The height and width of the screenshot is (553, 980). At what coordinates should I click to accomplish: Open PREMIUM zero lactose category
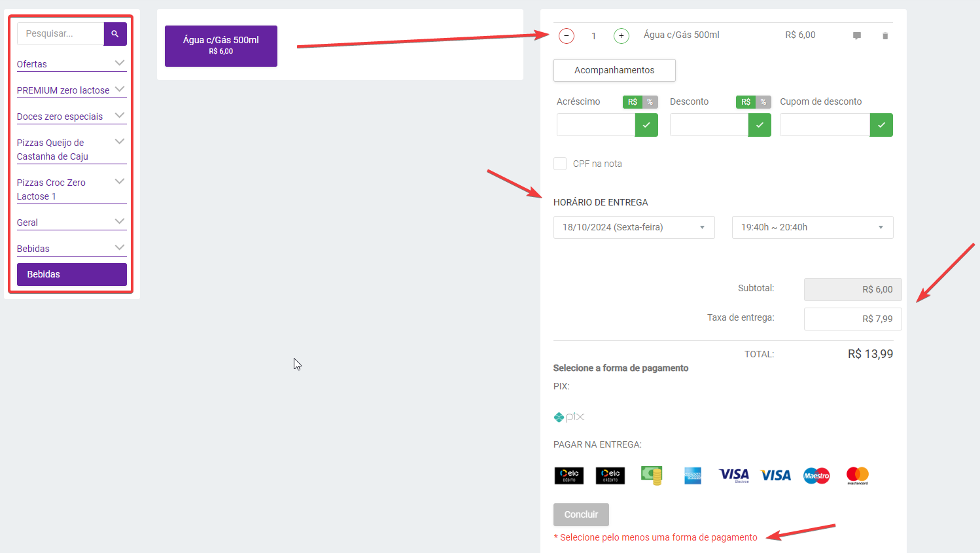pos(71,90)
